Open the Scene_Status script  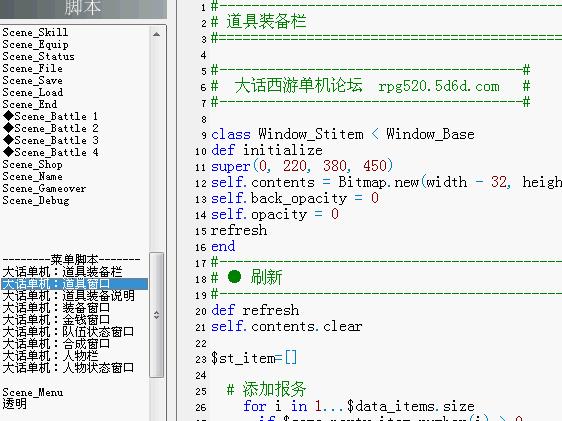[x=38, y=56]
